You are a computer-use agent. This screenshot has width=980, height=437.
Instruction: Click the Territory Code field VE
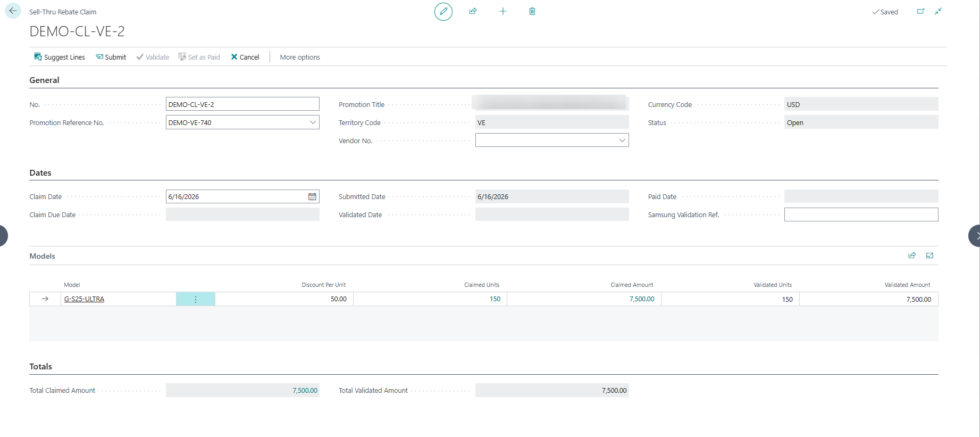tap(552, 122)
